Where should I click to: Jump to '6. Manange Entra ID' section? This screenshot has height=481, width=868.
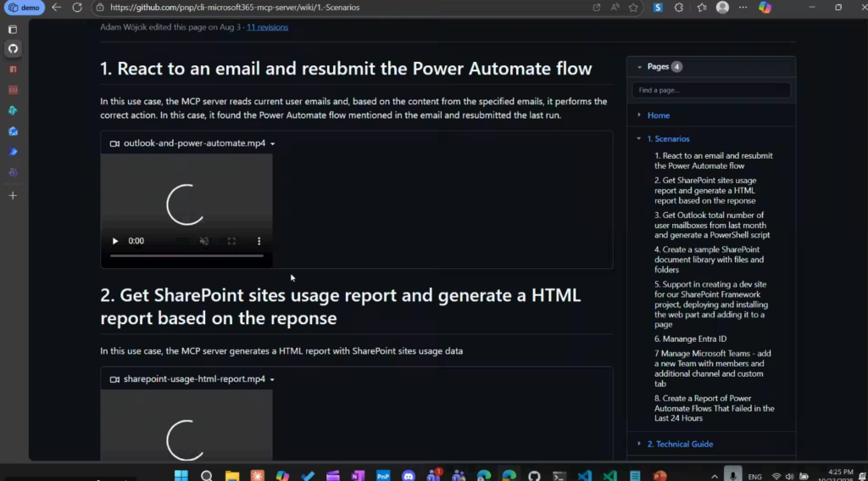tap(690, 338)
